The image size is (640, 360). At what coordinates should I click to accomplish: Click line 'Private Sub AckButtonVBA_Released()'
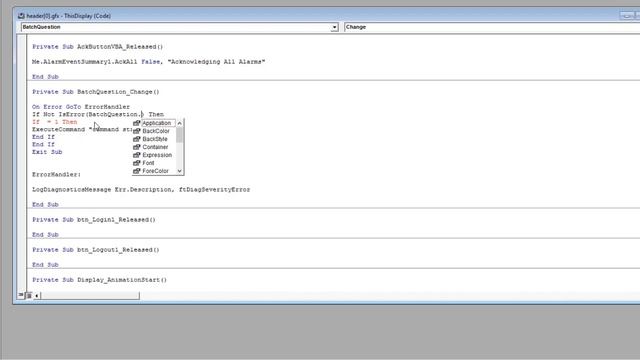click(x=98, y=47)
